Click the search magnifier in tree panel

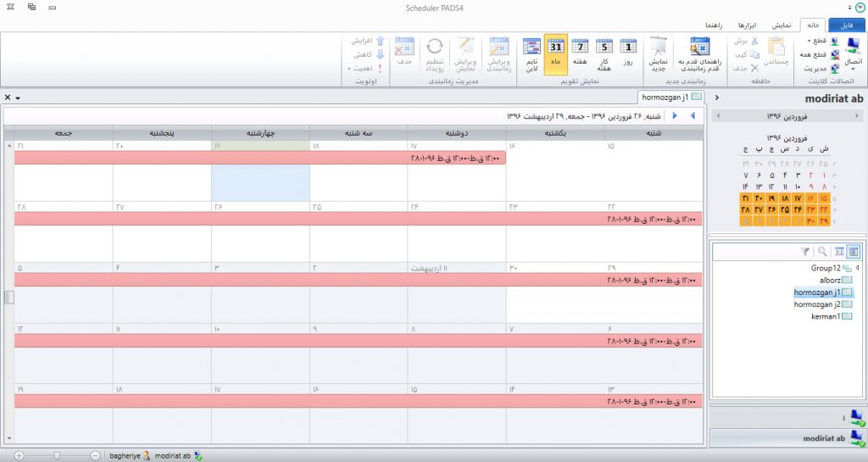click(821, 252)
